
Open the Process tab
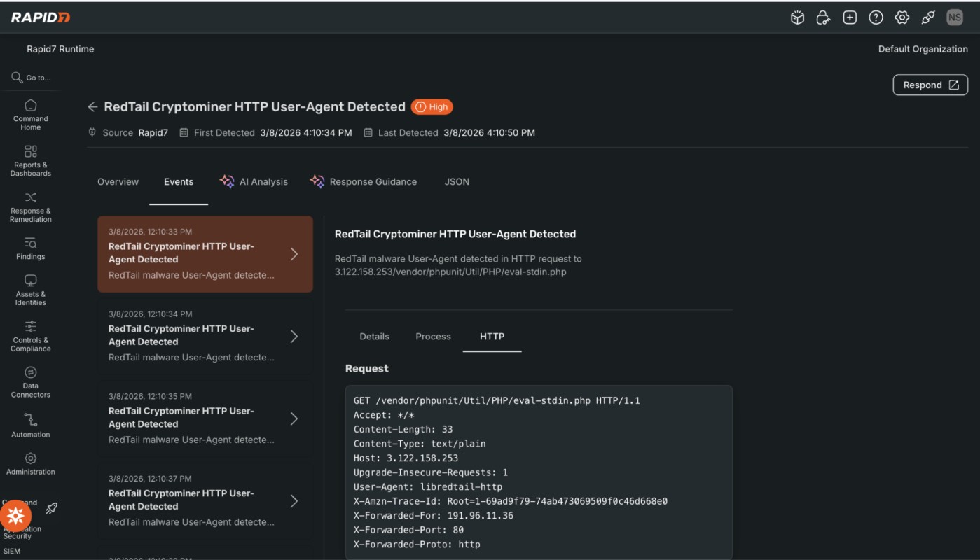pyautogui.click(x=433, y=336)
